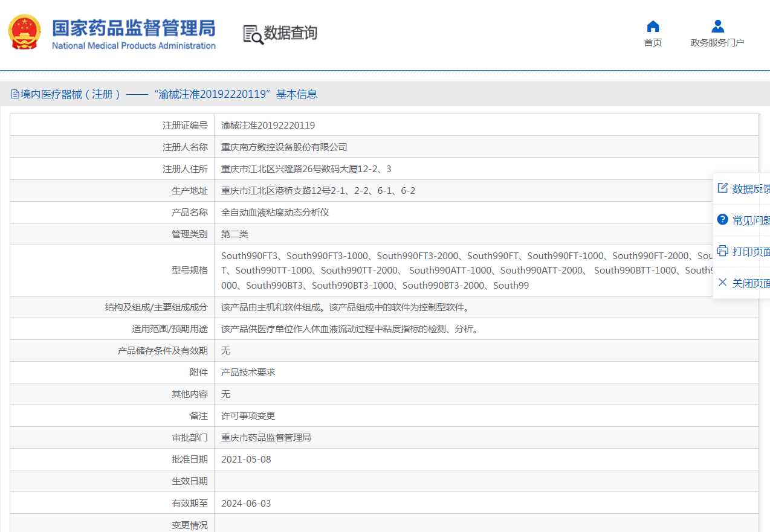This screenshot has height=532, width=770.
Task: Click the 审批部门 row label
Action: [190, 438]
